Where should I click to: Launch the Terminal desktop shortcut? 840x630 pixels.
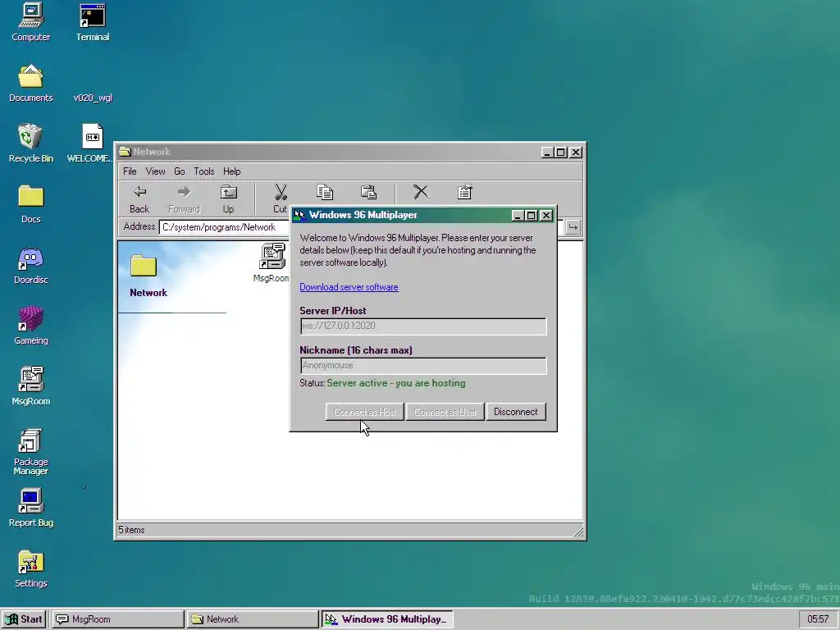click(92, 22)
